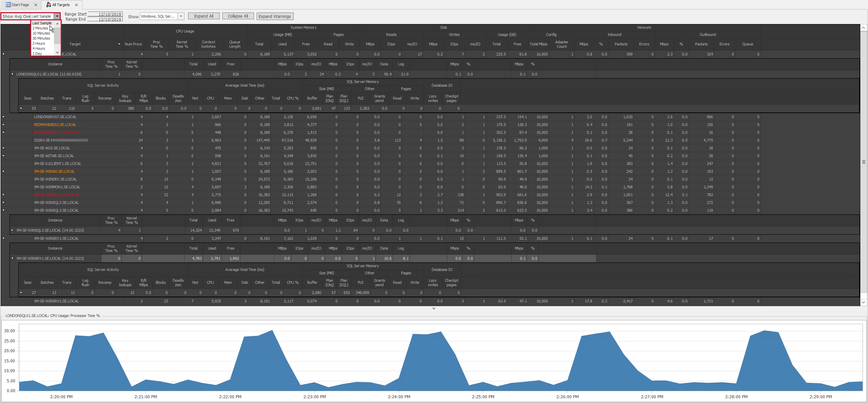
Task: Click the Expand All button
Action: [203, 16]
